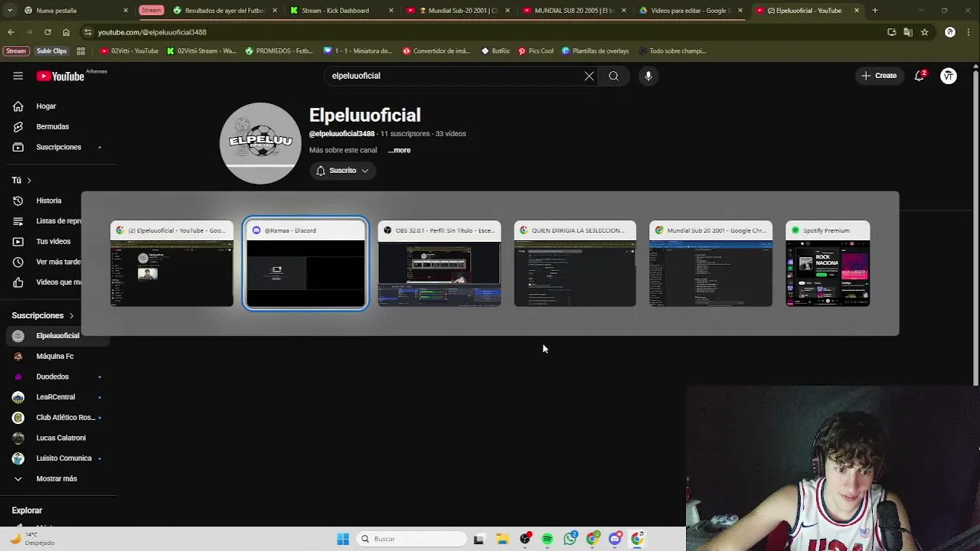Open the Chrome profile avatar
This screenshot has height=551, width=980.
pos(950,32)
